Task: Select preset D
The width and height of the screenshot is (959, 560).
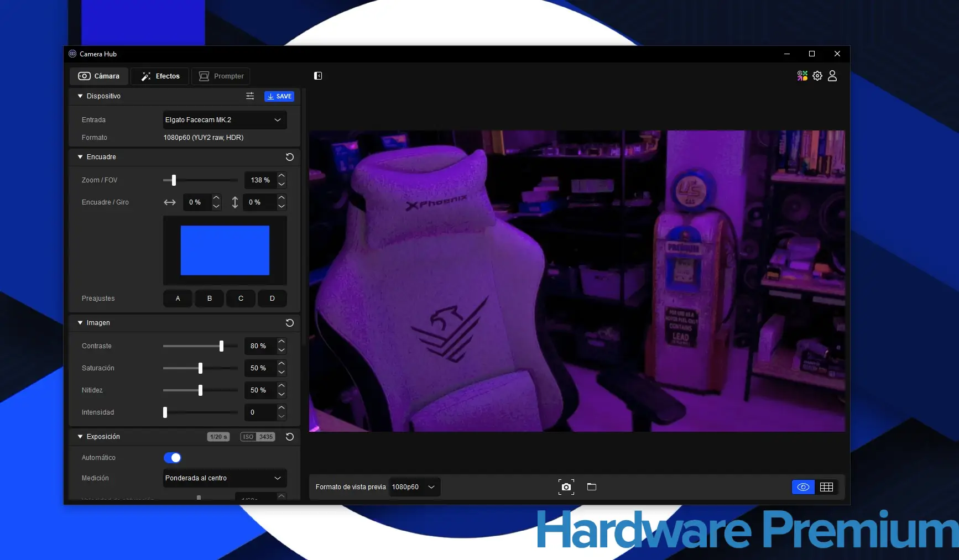Action: 272,299
